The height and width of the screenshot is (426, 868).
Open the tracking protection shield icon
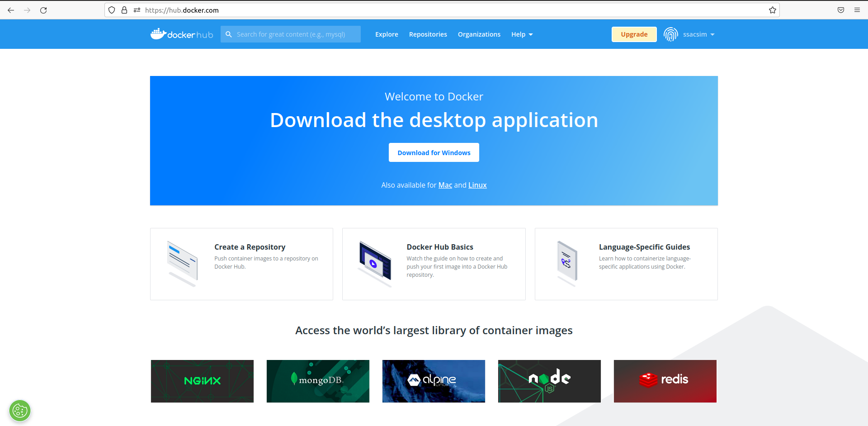tap(112, 10)
